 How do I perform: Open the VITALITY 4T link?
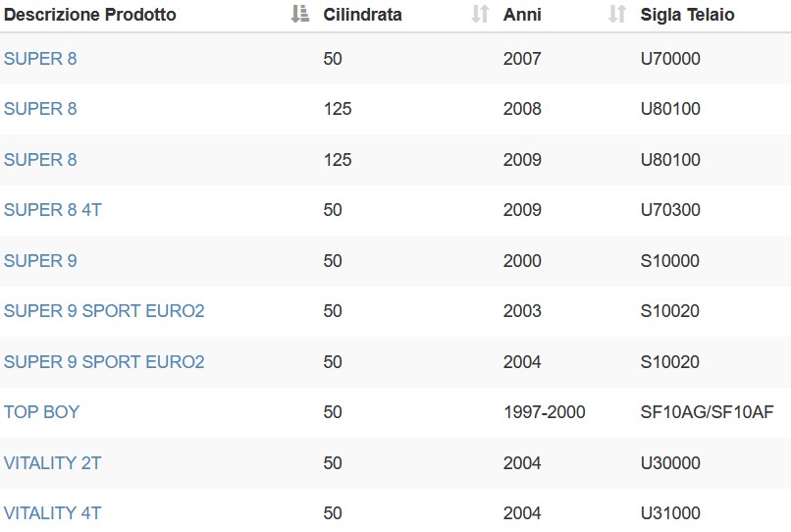point(52,512)
